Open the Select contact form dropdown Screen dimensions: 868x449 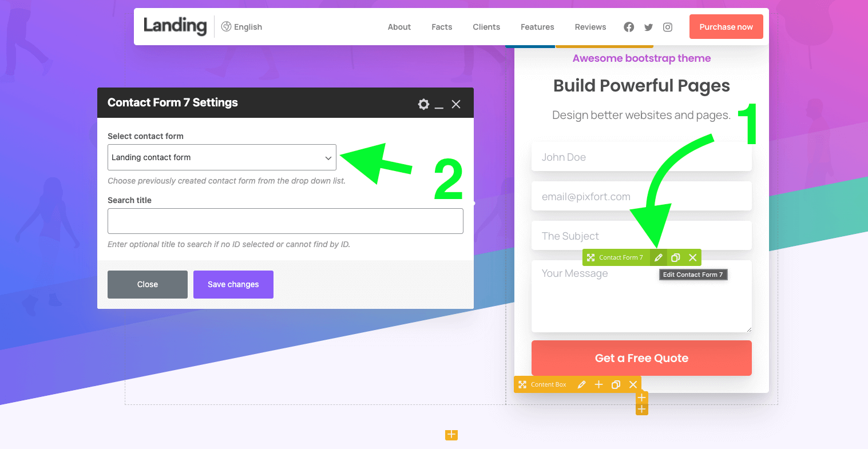(x=222, y=157)
